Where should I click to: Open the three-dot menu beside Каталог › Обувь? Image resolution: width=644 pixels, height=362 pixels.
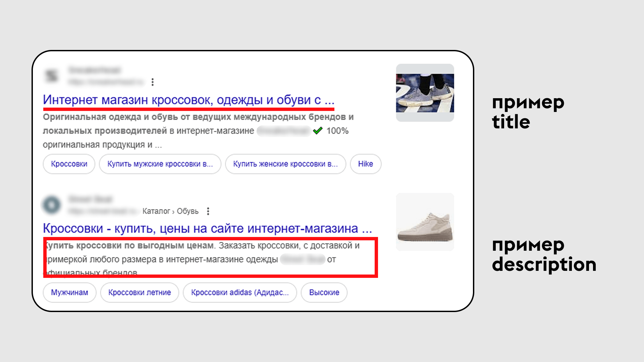coord(208,211)
